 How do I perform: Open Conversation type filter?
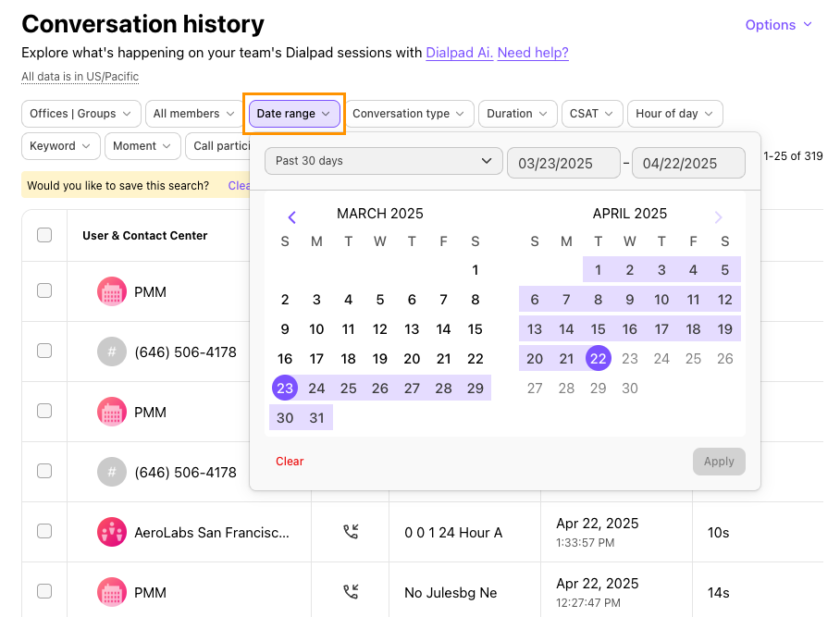409,114
